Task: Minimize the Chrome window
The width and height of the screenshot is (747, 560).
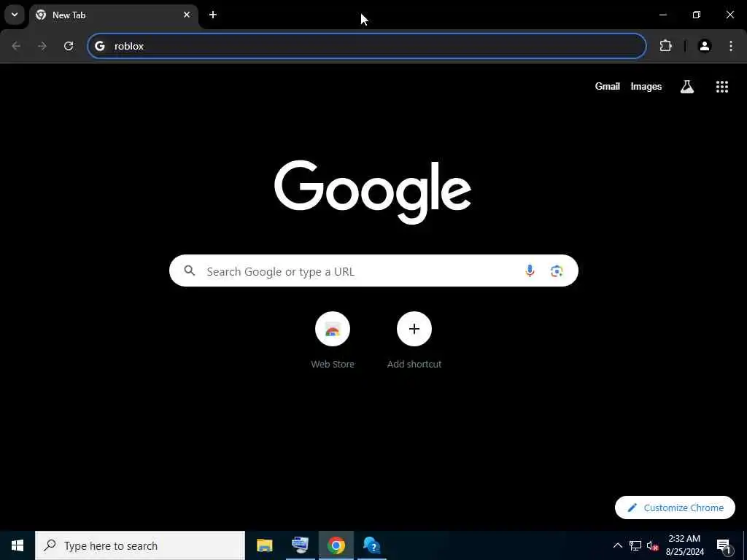Action: tap(662, 15)
